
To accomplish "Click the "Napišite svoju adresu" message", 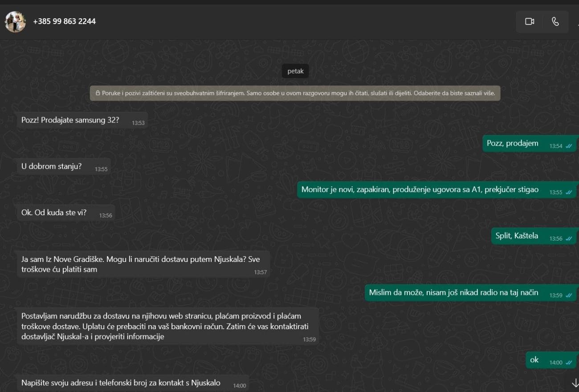I will coord(121,383).
